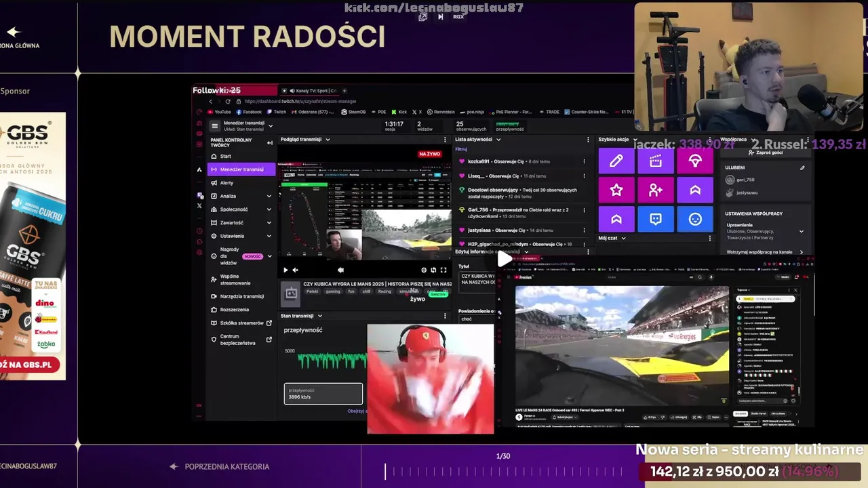This screenshot has height=488, width=868.
Task: Click the 1/30 clip timeline bar
Action: point(503,471)
